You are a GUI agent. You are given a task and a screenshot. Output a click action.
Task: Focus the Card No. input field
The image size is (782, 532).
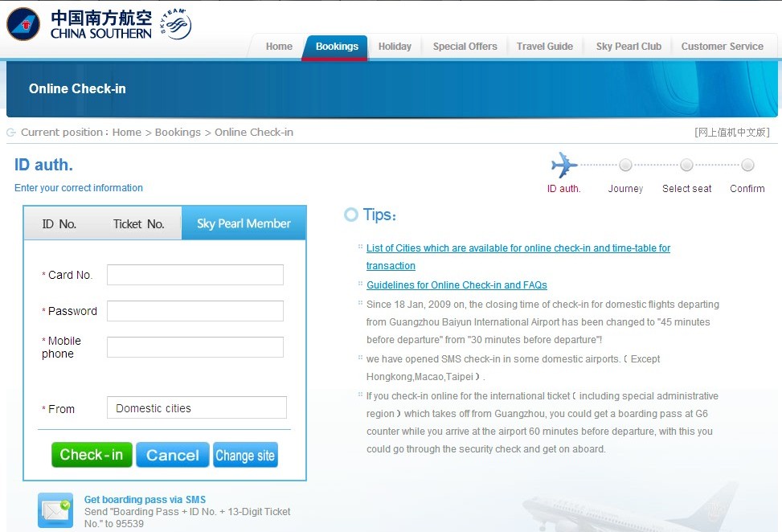(x=195, y=275)
